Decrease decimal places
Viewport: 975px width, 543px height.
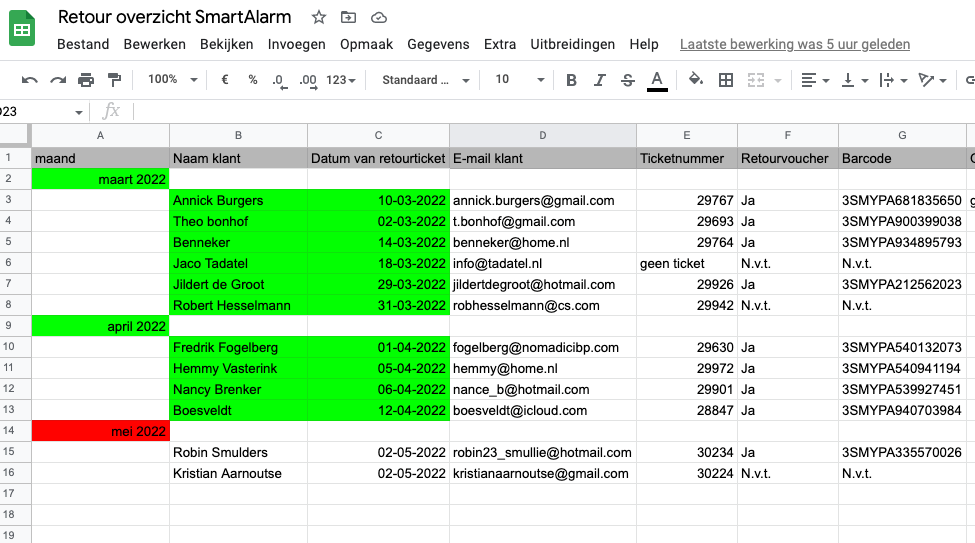280,80
